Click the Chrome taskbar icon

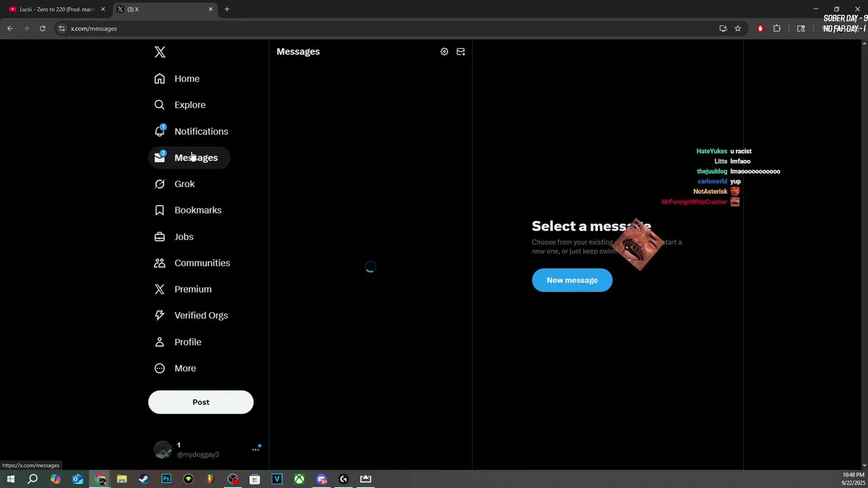pos(100,479)
